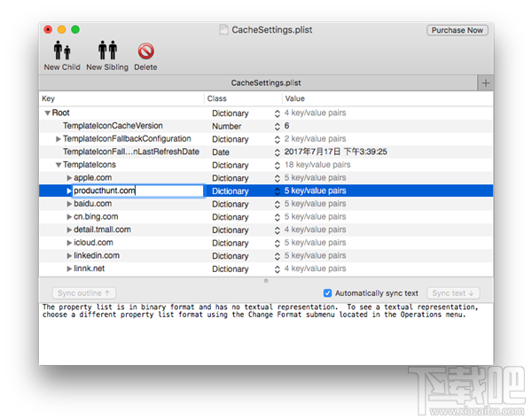Click the New Sibling toolbar icon
Image resolution: width=532 pixels, height=420 pixels.
107,51
